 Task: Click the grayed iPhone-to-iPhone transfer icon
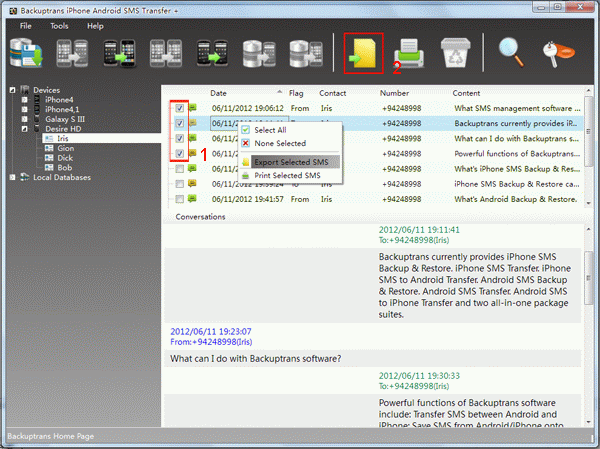(72, 53)
